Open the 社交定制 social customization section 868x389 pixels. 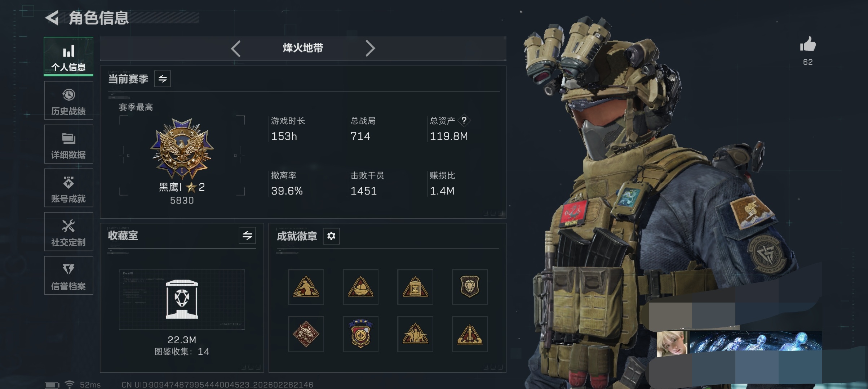point(68,232)
